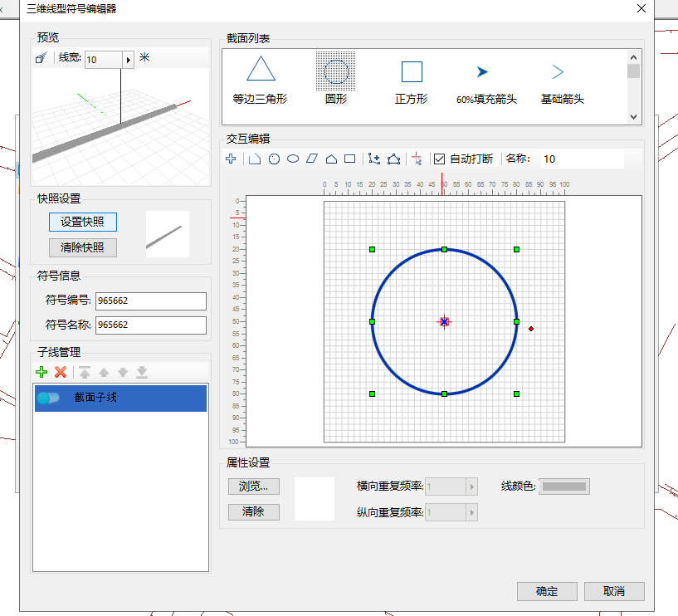678x616 pixels.
Task: Click the 名称 input field showing 10
Action: click(x=582, y=159)
